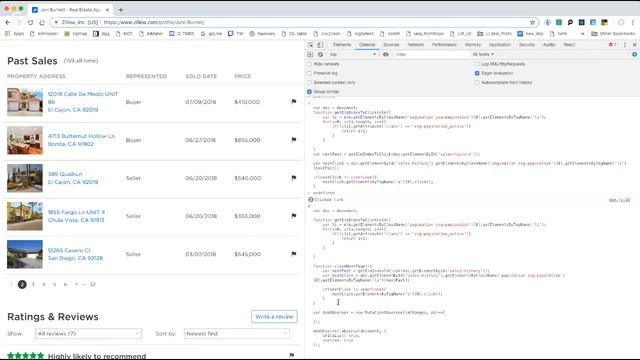
Task: Uncheck Eager evaluation option
Action: (x=477, y=73)
